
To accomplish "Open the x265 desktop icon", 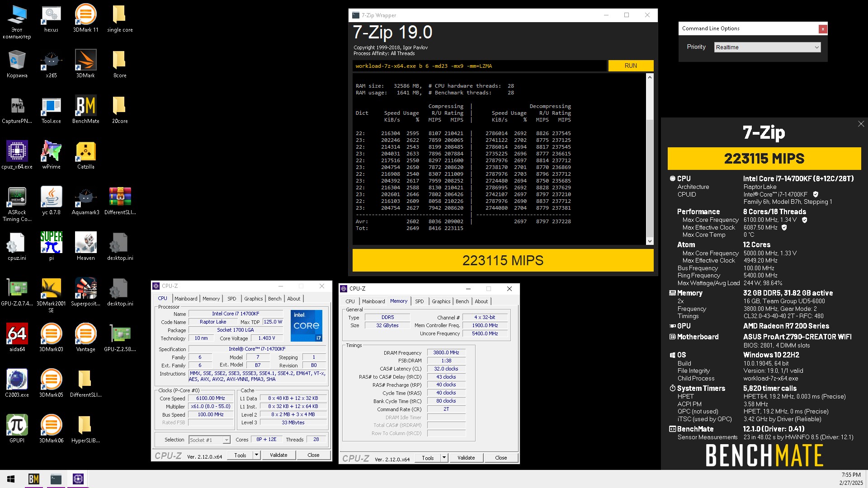I will tap(51, 64).
